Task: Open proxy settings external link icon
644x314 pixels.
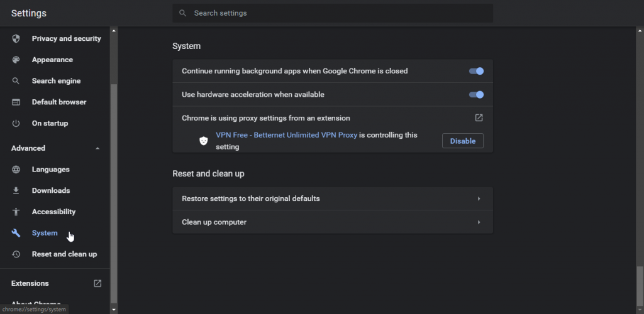Action: 479,118
